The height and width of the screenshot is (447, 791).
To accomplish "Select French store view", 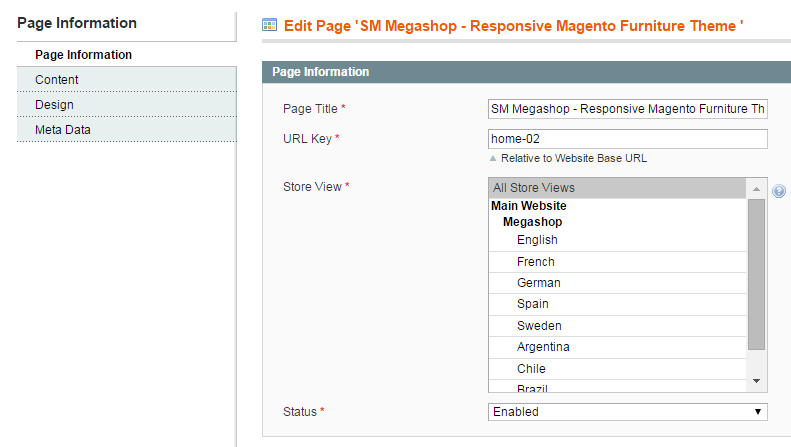I will (x=617, y=262).
